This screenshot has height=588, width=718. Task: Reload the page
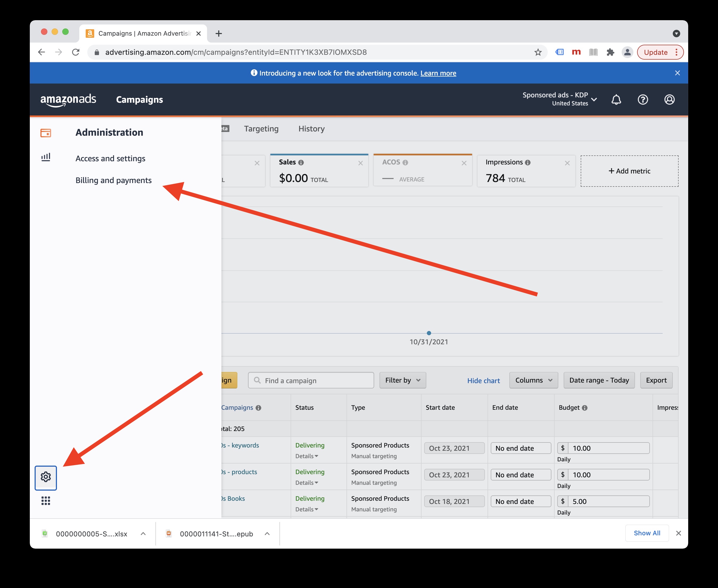(76, 52)
